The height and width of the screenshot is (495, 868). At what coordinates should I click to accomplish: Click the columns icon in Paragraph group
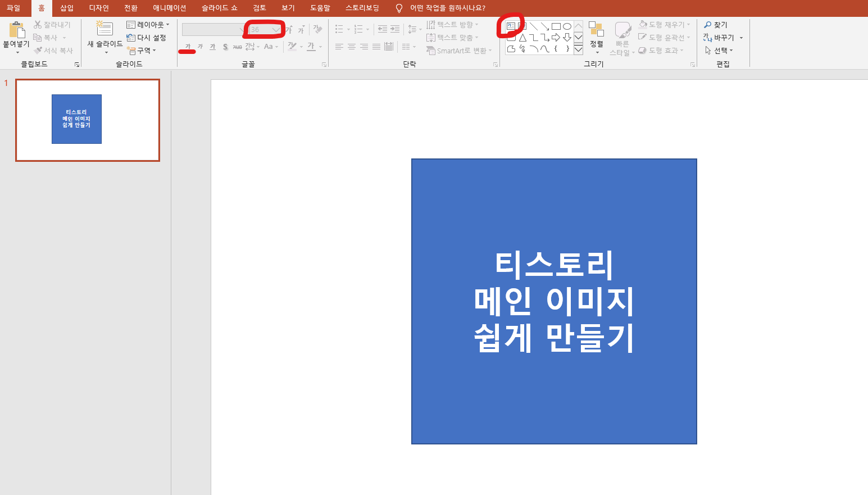(406, 47)
